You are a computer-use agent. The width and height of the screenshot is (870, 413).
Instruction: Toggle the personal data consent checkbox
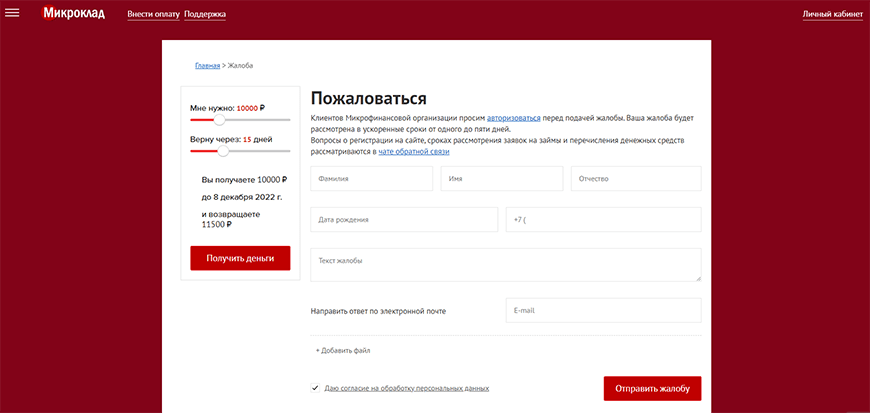(x=316, y=388)
